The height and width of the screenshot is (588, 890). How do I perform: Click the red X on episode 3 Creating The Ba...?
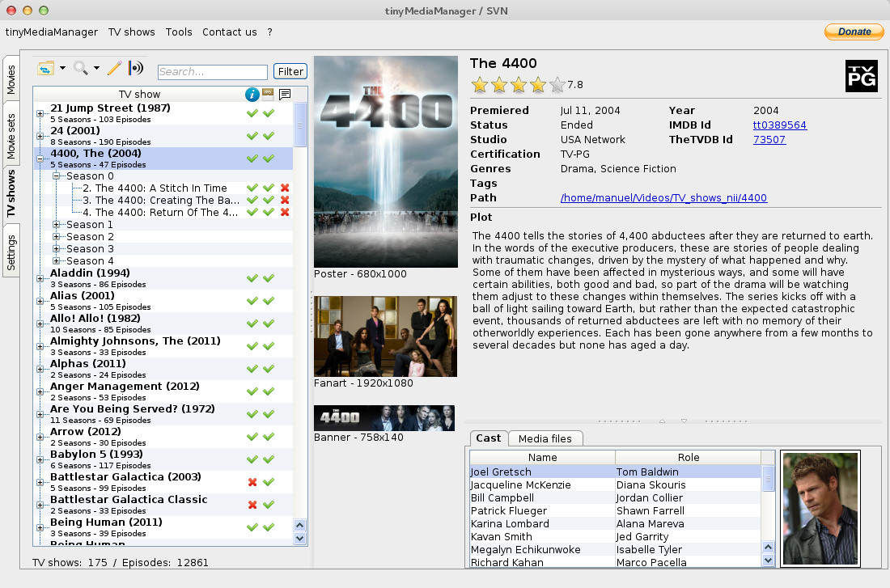coord(285,200)
